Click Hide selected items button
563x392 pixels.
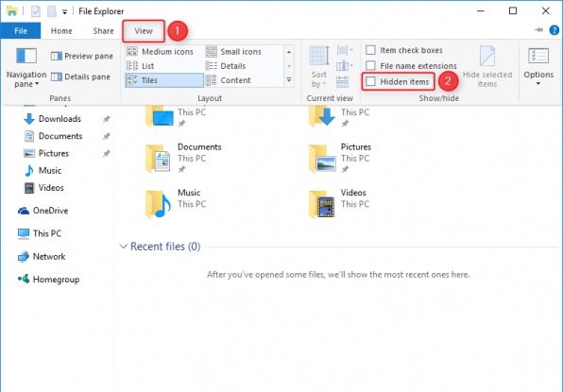tap(487, 67)
